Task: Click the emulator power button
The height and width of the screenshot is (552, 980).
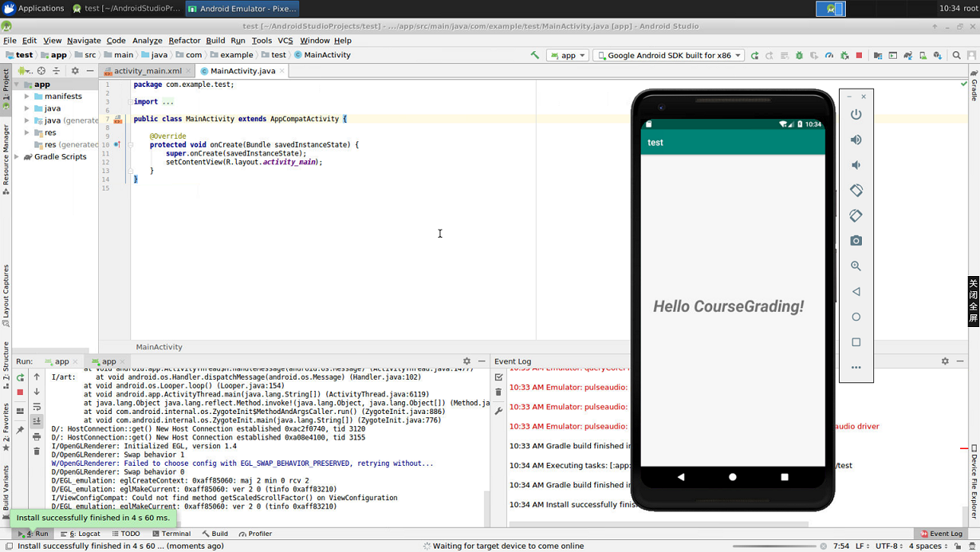Action: (856, 114)
